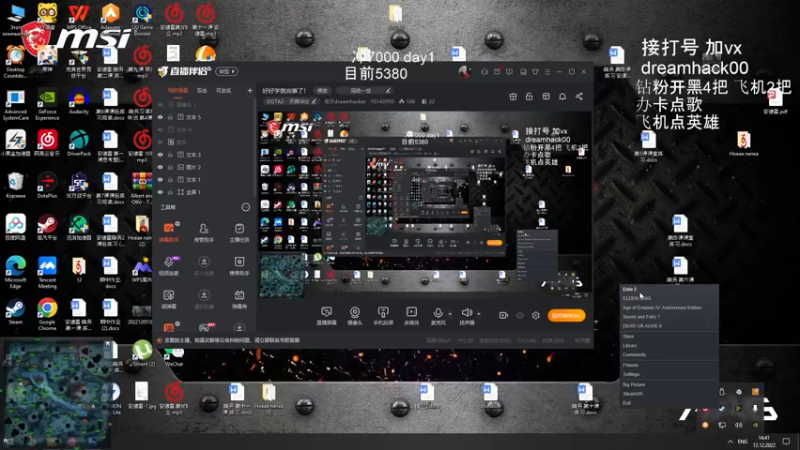Viewport: 800px width, 450px height.
Task: Select ELDEN RING in Steam tray menu
Action: pos(637,298)
